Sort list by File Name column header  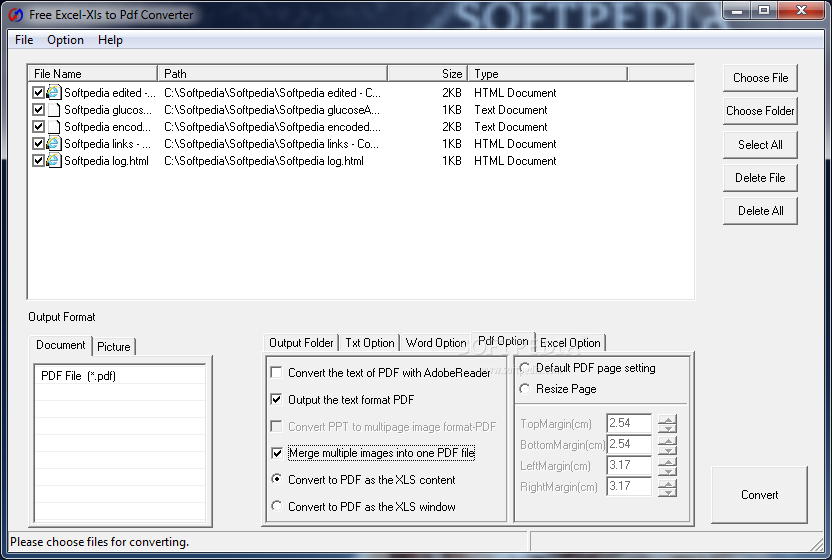click(x=93, y=74)
